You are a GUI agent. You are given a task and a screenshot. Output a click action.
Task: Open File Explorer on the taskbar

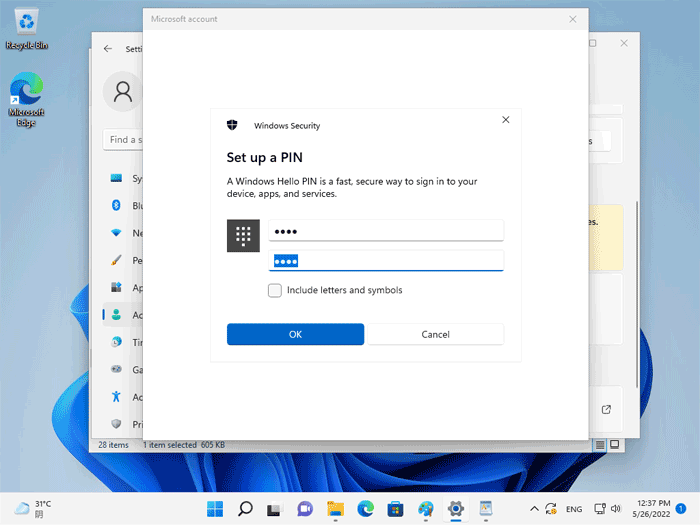click(335, 509)
